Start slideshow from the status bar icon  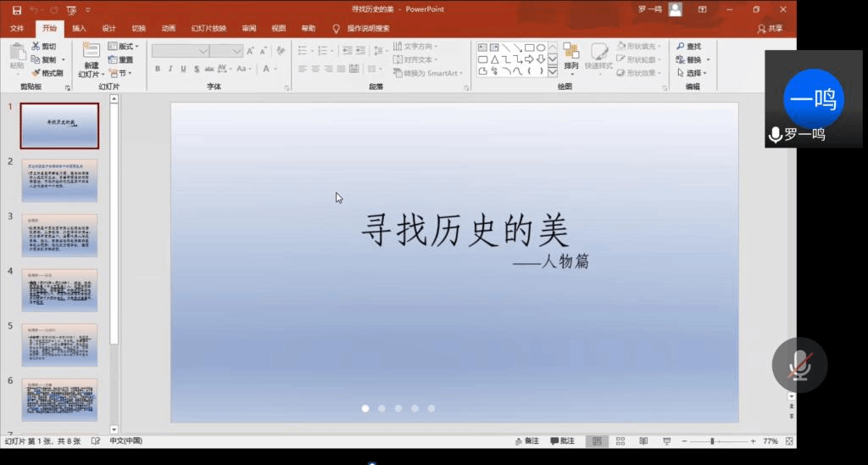pyautogui.click(x=666, y=441)
